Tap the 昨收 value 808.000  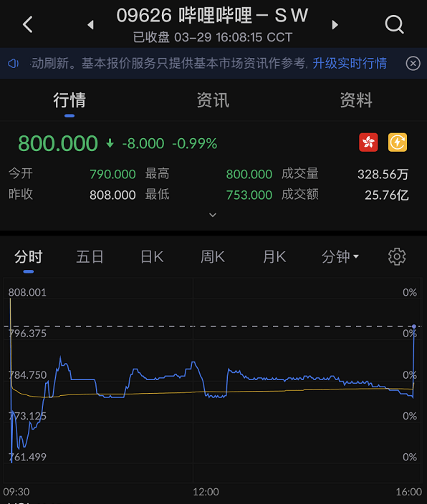click(112, 195)
